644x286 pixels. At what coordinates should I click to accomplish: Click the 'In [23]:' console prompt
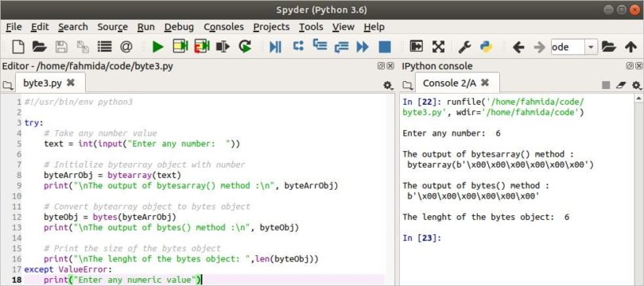pyautogui.click(x=421, y=238)
